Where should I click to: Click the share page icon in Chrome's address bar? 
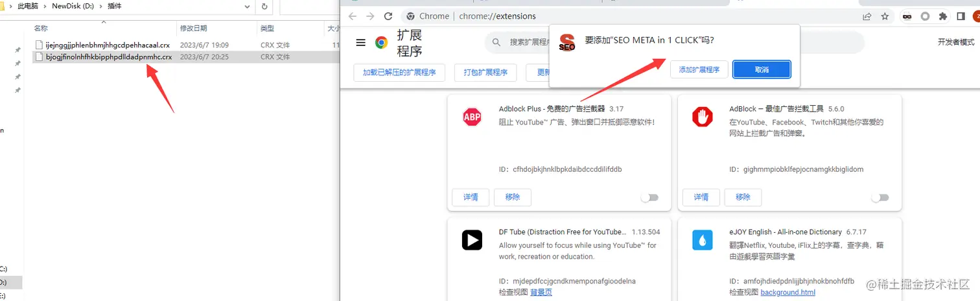tap(867, 16)
